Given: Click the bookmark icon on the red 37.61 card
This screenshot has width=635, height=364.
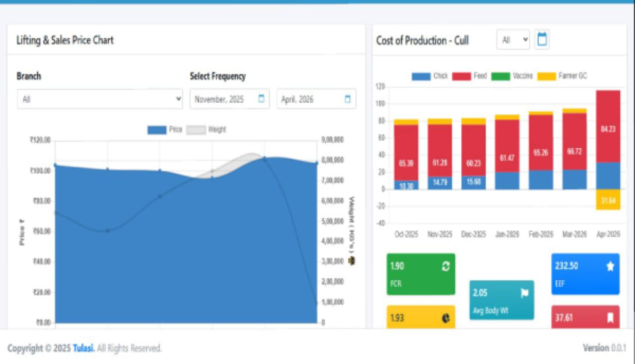Looking at the screenshot, I should pyautogui.click(x=610, y=318).
